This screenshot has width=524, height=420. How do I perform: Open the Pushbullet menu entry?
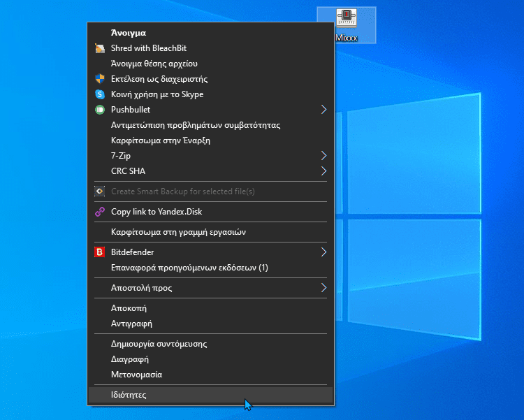211,110
